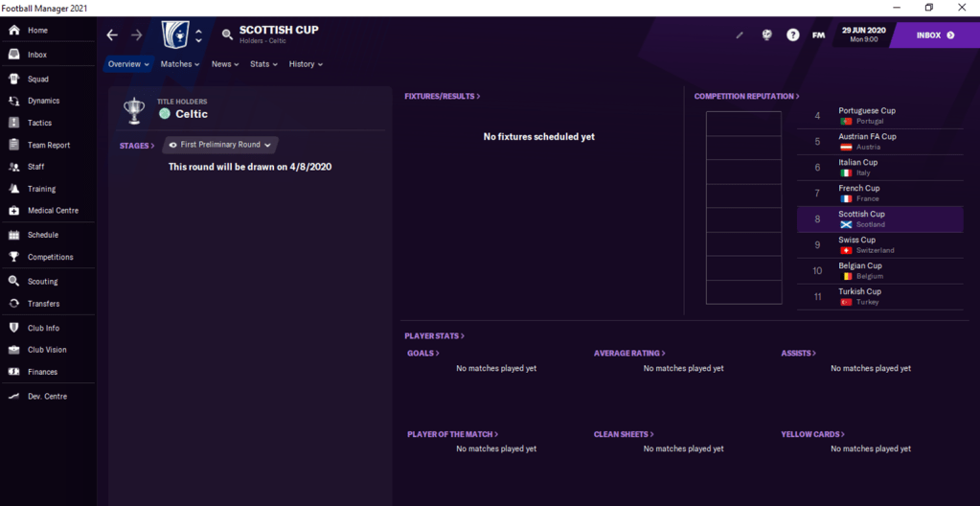Open the Competition Reputation link
Screen dimensions: 980x506
(746, 97)
